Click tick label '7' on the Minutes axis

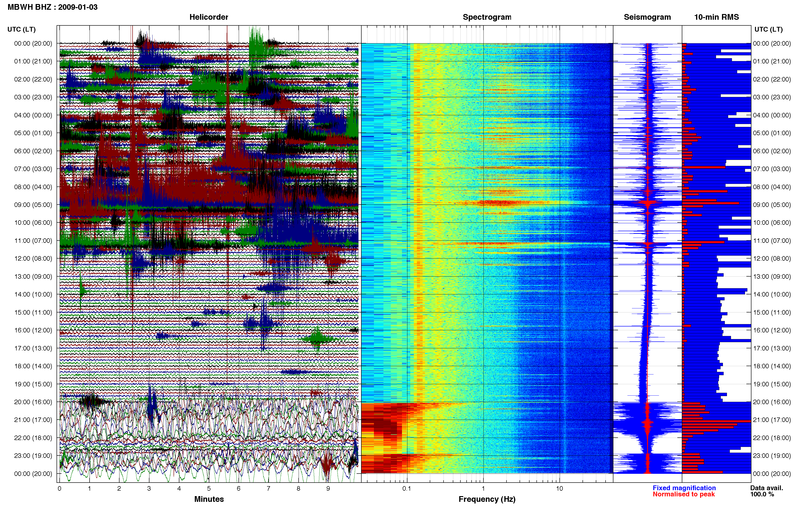click(268, 489)
